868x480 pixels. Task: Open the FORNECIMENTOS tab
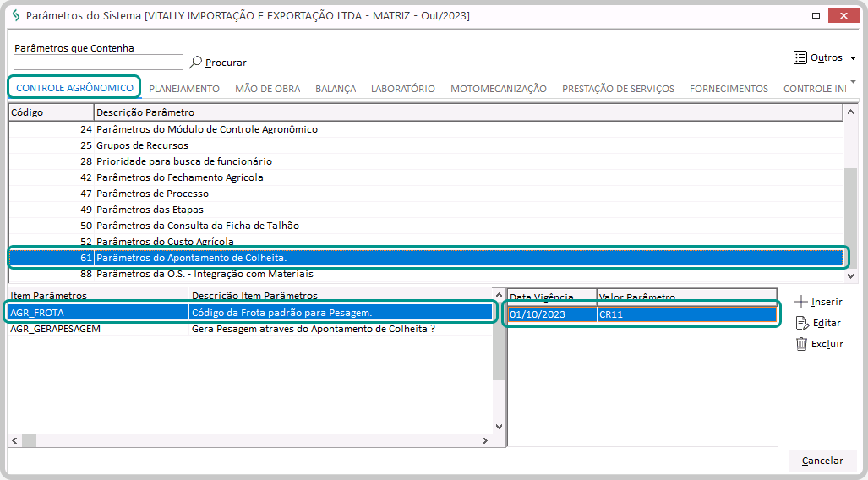[729, 89]
